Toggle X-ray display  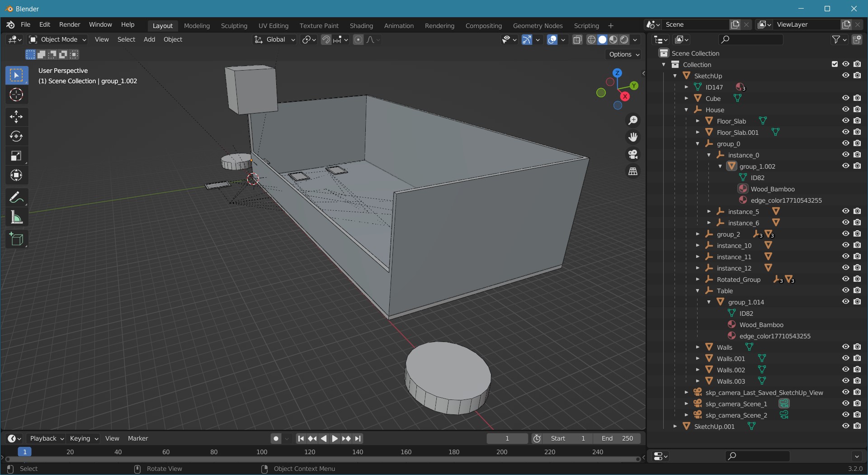click(x=577, y=40)
